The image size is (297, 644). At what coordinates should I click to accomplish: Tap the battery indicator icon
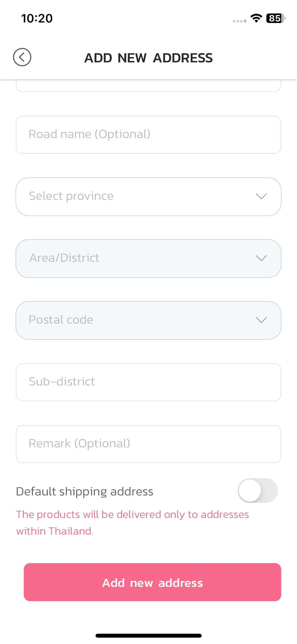point(276,18)
